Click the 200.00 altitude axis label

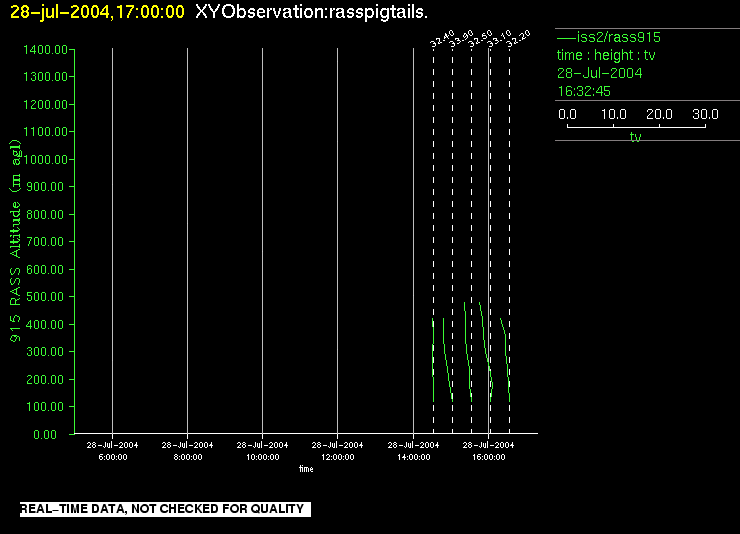click(45, 379)
